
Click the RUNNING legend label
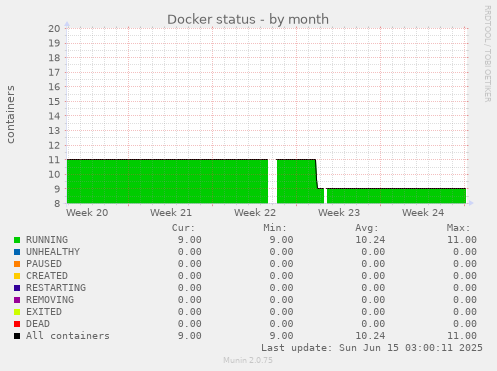pos(47,240)
